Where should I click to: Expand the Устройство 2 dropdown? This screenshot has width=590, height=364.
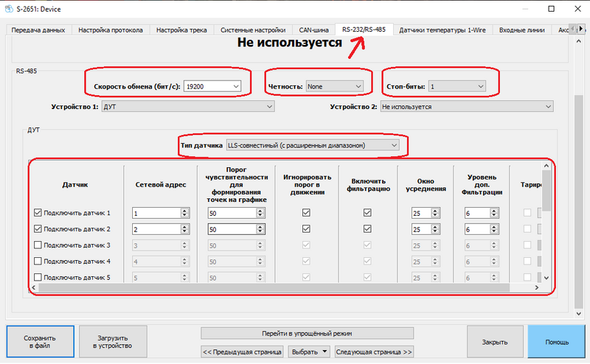(467, 106)
